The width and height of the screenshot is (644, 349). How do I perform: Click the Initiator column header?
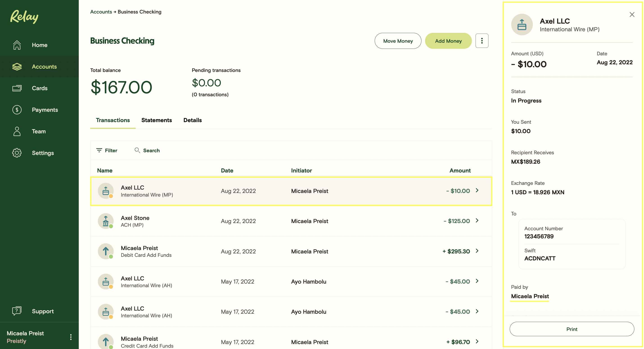coord(301,170)
